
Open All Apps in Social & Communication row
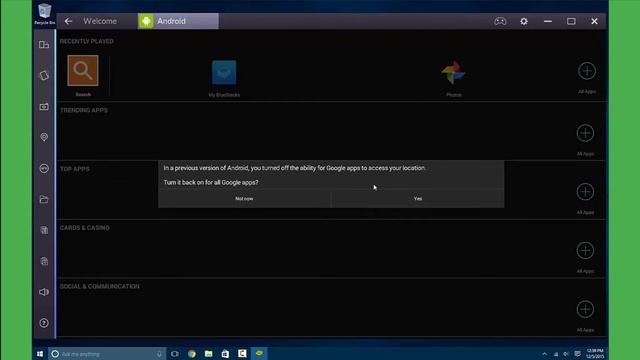pyautogui.click(x=585, y=309)
